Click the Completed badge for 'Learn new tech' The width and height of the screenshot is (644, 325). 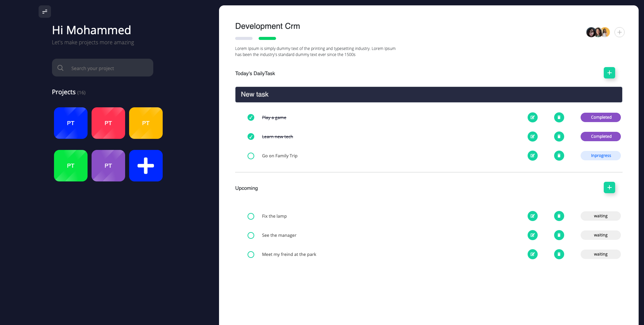click(600, 137)
